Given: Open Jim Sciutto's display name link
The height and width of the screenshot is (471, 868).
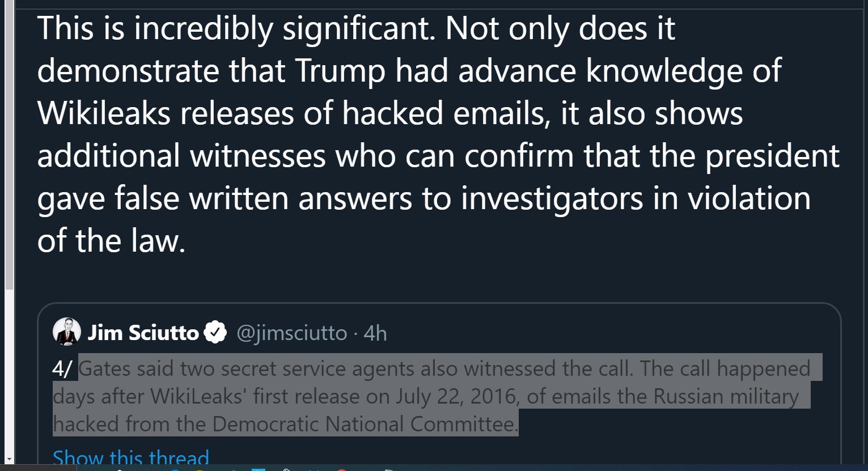Looking at the screenshot, I should click(143, 333).
